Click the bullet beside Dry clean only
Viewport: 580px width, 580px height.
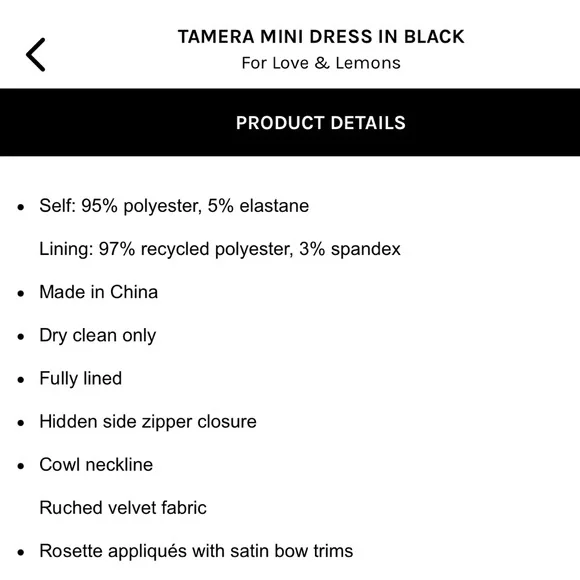pos(21,337)
